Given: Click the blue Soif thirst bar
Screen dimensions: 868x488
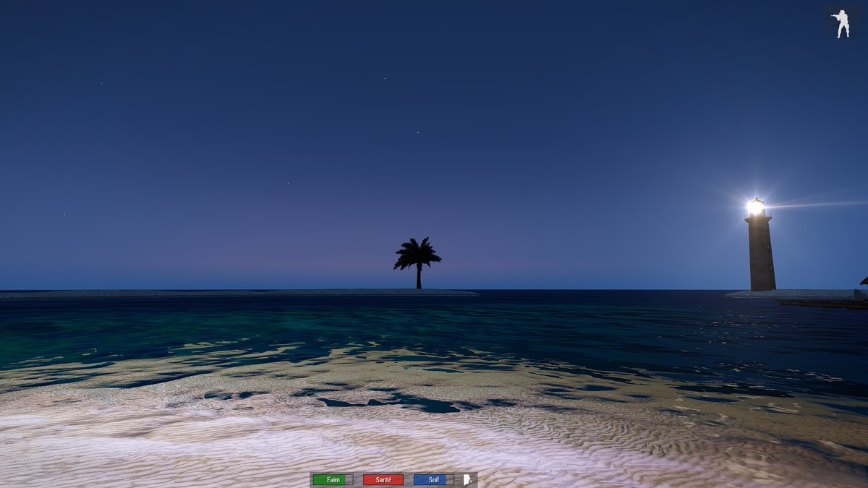Looking at the screenshot, I should click(434, 480).
